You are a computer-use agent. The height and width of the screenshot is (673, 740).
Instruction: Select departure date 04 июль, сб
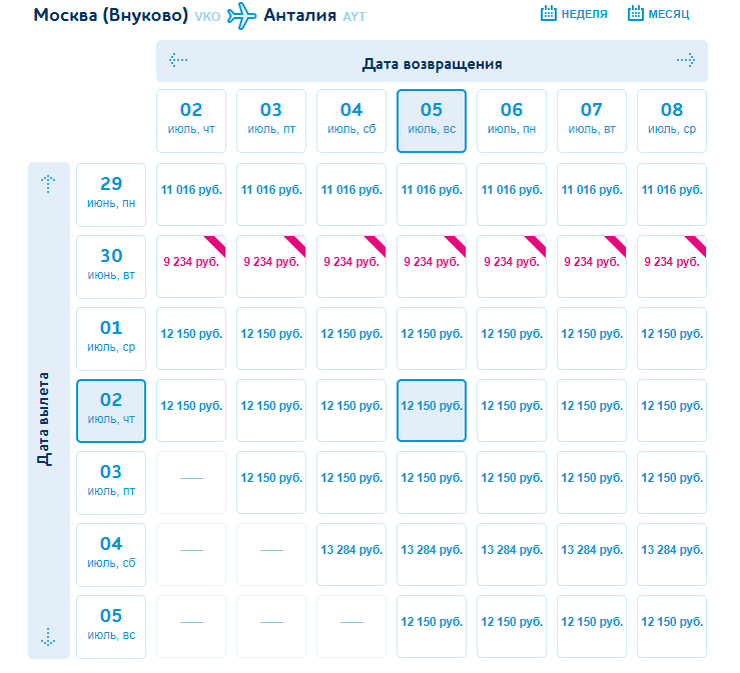tap(111, 555)
